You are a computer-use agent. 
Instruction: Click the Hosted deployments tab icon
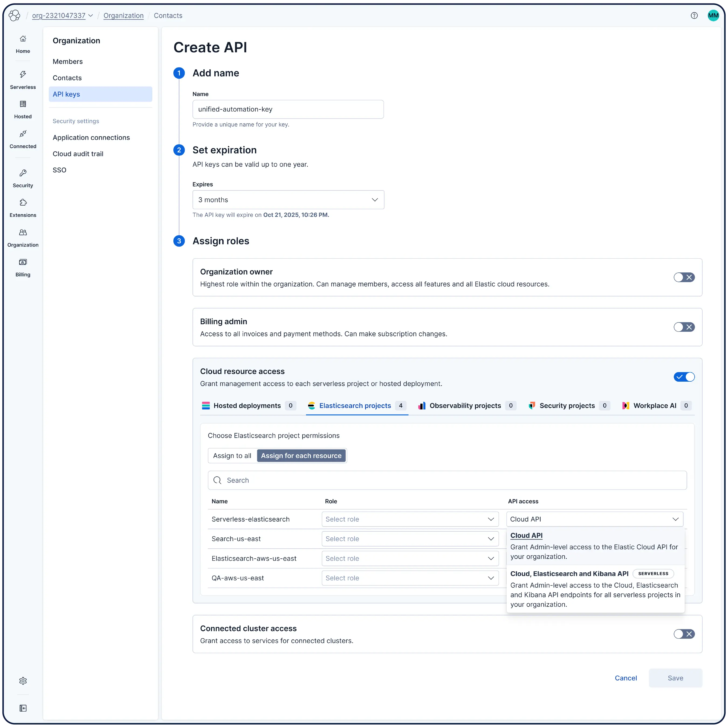pos(206,406)
